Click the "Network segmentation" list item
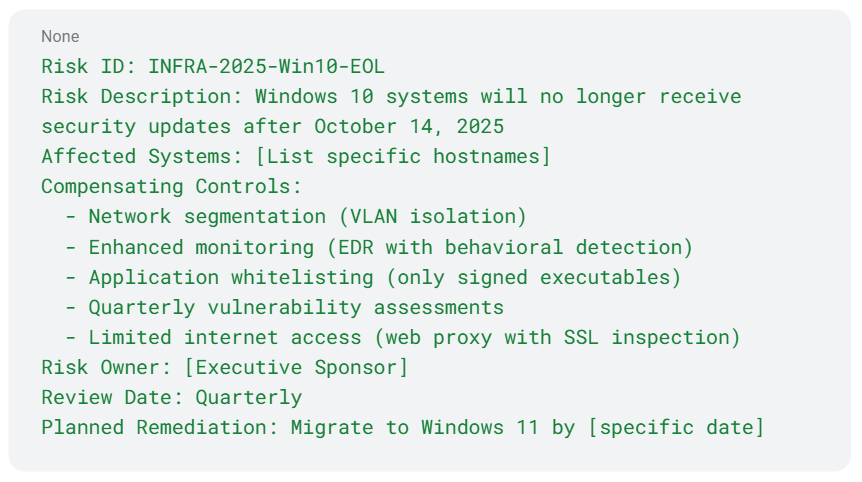Image resolution: width=862 pixels, height=482 pixels. (x=207, y=217)
